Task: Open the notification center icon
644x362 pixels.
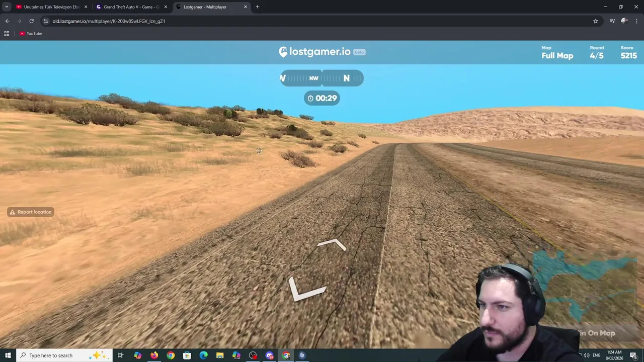Action: [x=633, y=355]
